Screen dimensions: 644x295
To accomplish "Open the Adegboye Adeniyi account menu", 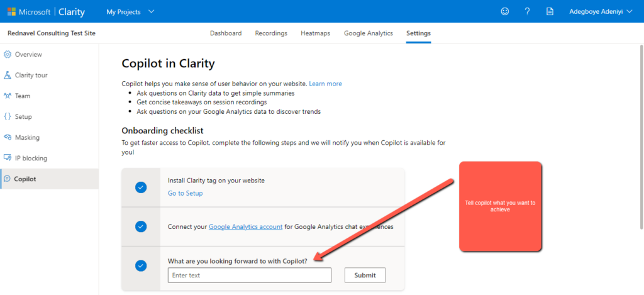I will click(601, 11).
